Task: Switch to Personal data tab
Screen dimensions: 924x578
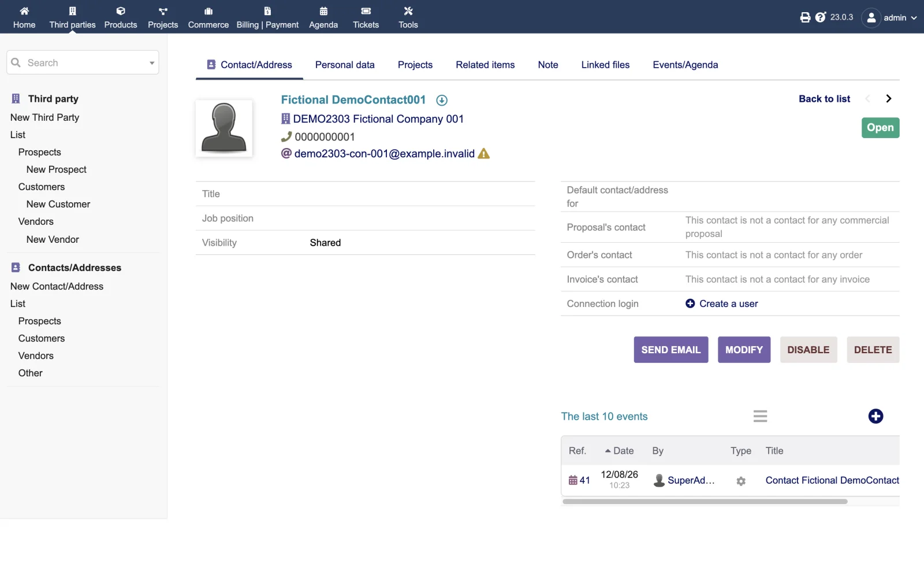Action: (345, 65)
